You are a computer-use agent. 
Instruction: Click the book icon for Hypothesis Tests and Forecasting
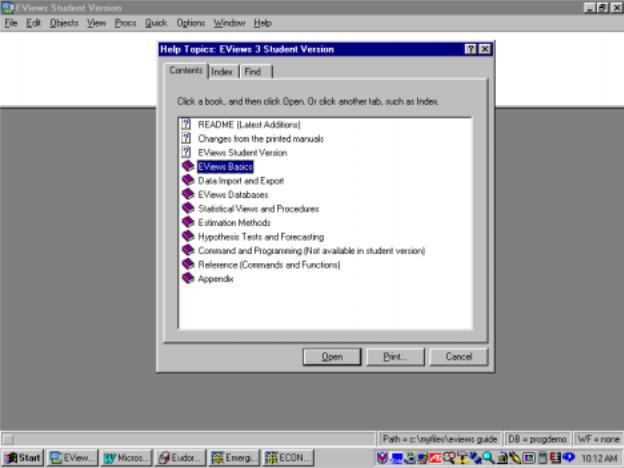click(188, 236)
